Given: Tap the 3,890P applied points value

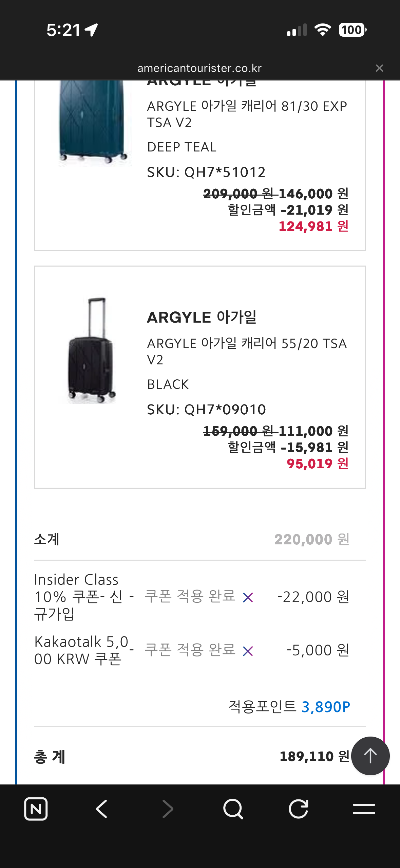Looking at the screenshot, I should point(325,707).
